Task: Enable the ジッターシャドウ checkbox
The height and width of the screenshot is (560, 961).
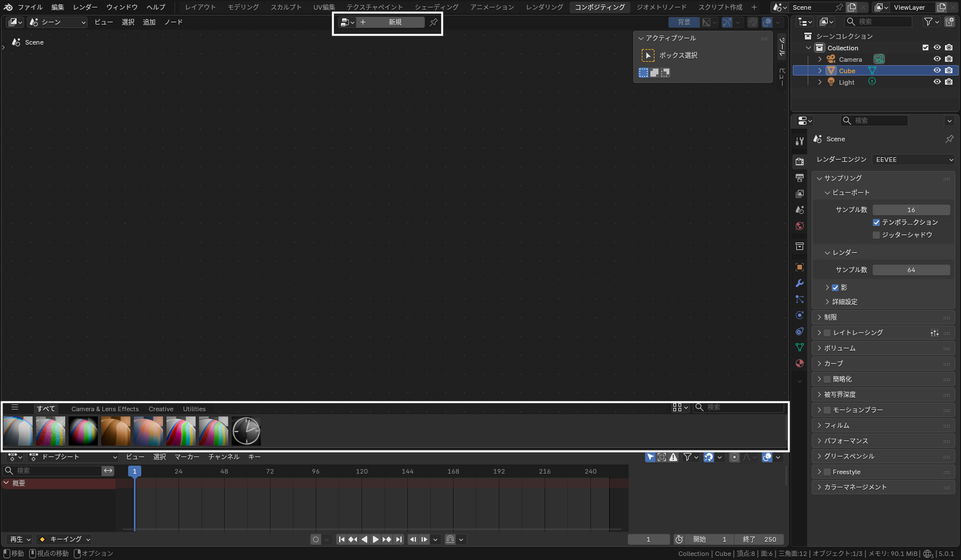Action: [876, 235]
